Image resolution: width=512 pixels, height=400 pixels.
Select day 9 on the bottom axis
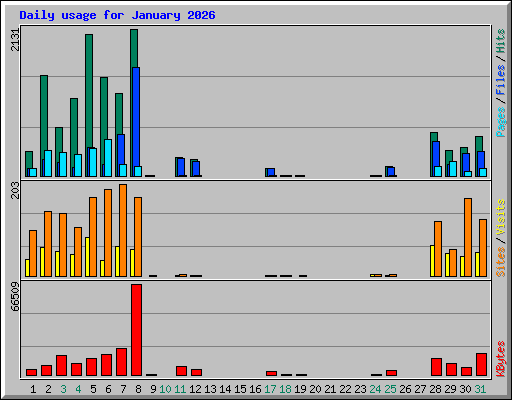pos(153,389)
